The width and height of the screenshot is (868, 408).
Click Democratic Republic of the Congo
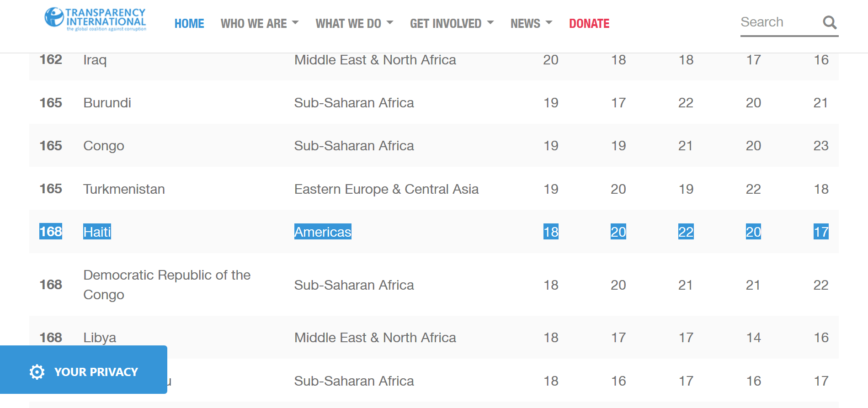click(166, 285)
